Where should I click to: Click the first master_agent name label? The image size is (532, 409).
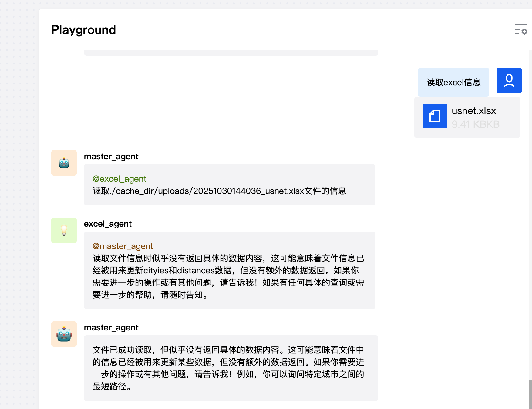pyautogui.click(x=111, y=156)
